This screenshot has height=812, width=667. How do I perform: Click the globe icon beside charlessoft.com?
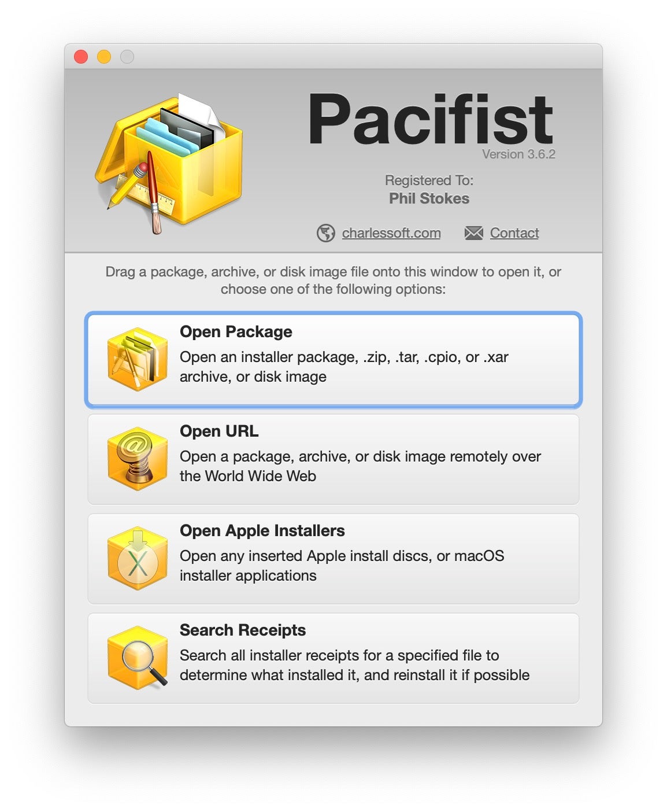coord(326,233)
